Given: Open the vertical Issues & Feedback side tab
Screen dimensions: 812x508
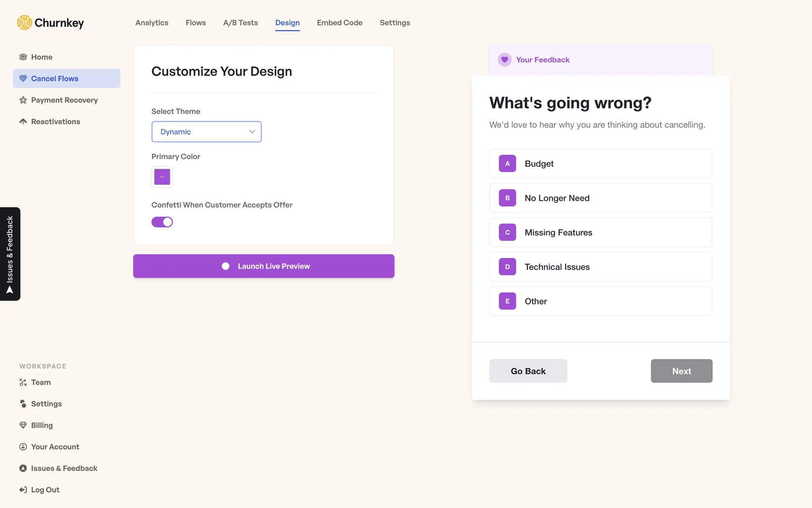Looking at the screenshot, I should click(x=10, y=254).
